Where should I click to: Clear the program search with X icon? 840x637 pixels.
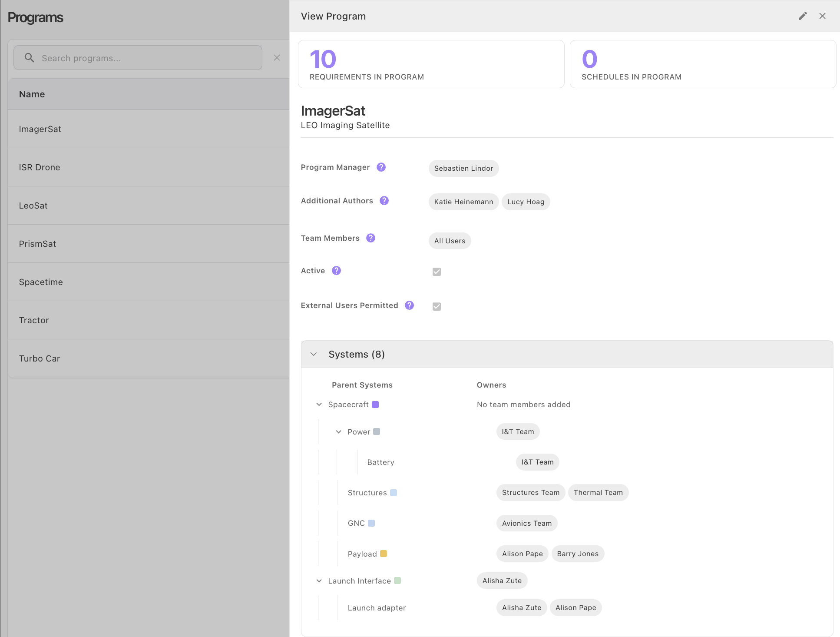coord(277,58)
